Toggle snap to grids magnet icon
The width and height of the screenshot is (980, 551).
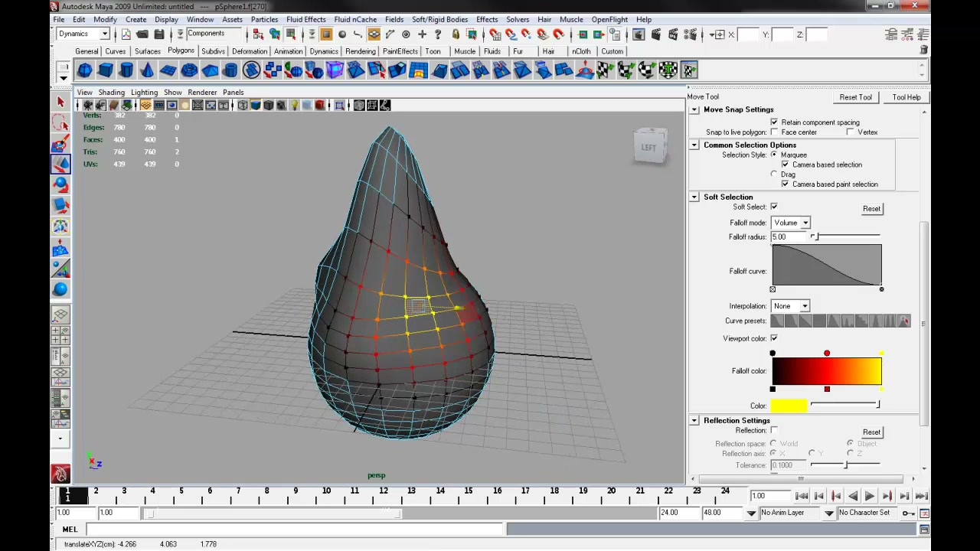[x=495, y=34]
